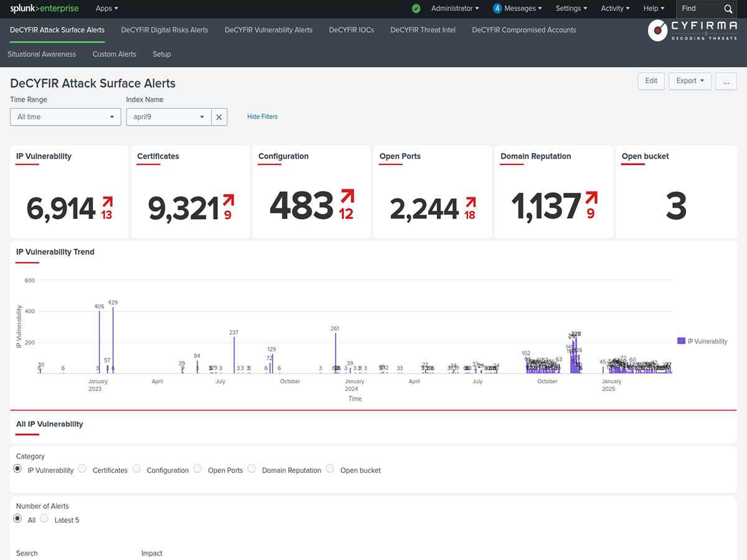Click the IP Vulnerability value 6,914
The image size is (747, 560).
[61, 208]
